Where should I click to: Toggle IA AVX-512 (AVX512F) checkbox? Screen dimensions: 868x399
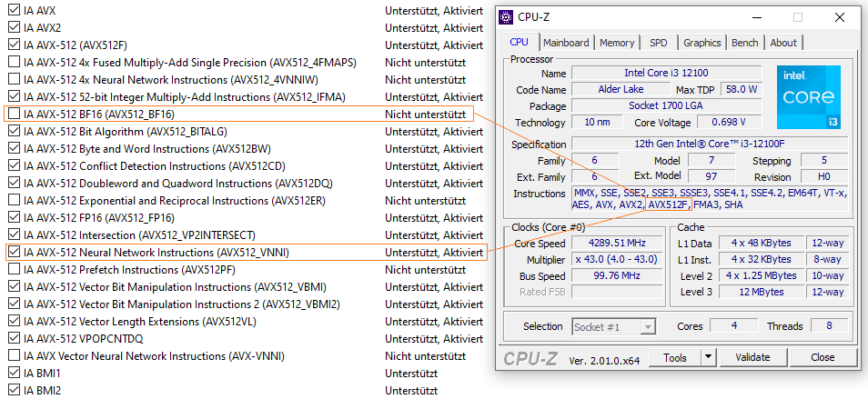(15, 45)
